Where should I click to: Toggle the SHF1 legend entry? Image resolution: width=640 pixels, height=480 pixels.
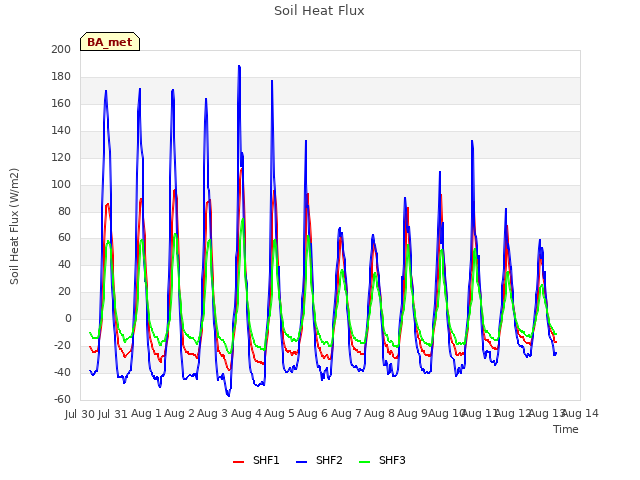point(256,460)
